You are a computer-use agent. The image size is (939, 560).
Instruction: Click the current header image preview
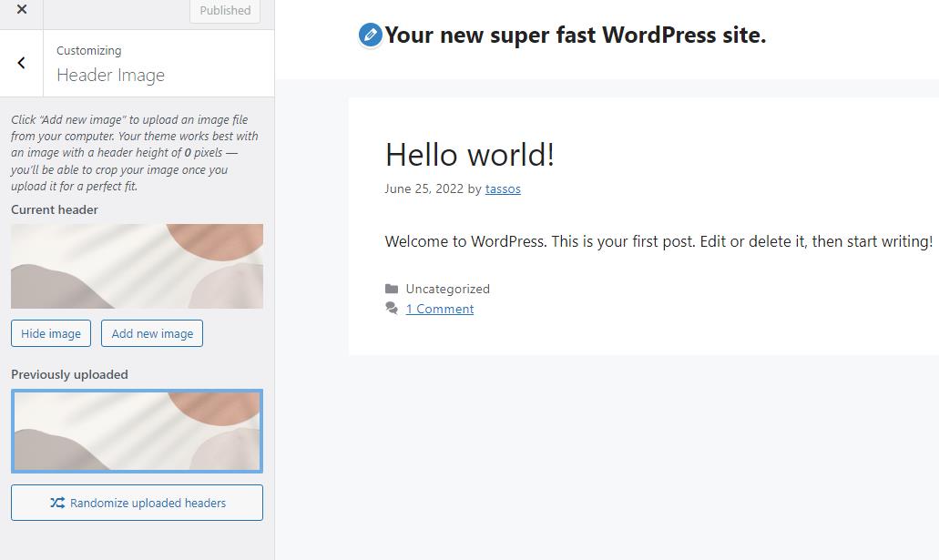pyautogui.click(x=137, y=267)
